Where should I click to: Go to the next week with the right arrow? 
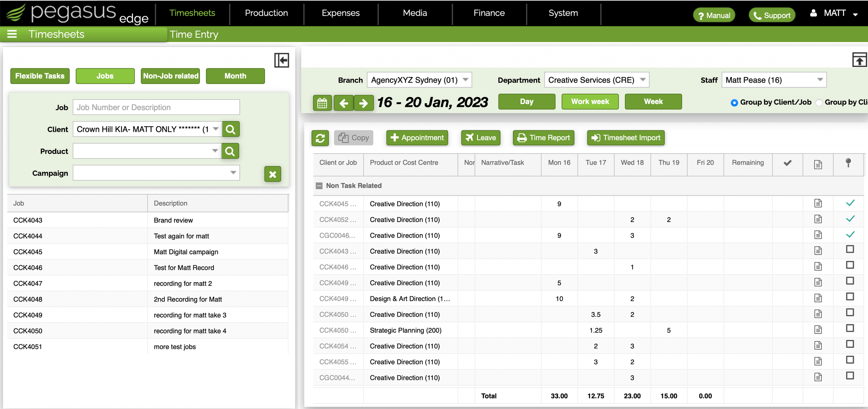point(364,102)
